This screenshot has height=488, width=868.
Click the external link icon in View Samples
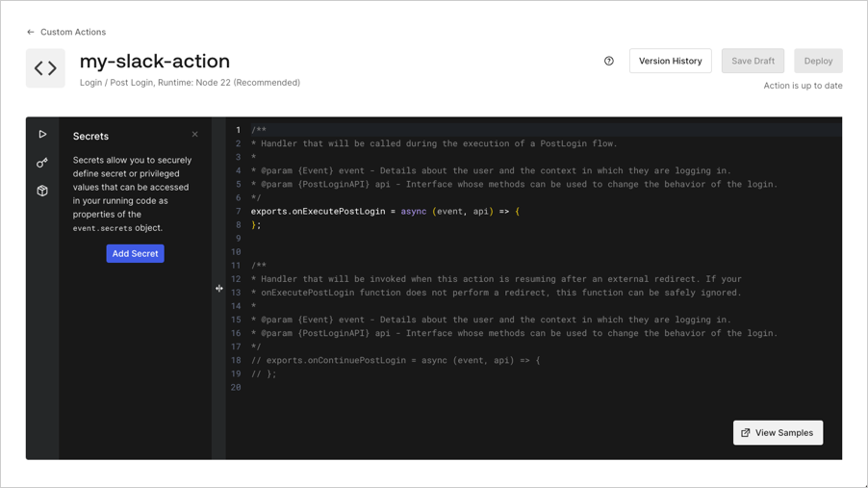pyautogui.click(x=746, y=432)
